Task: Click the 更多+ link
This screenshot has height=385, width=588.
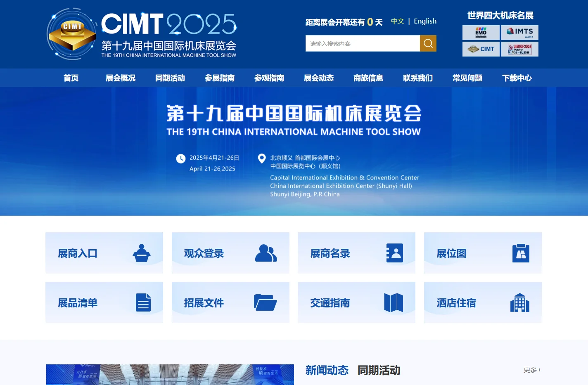Action: tap(532, 370)
